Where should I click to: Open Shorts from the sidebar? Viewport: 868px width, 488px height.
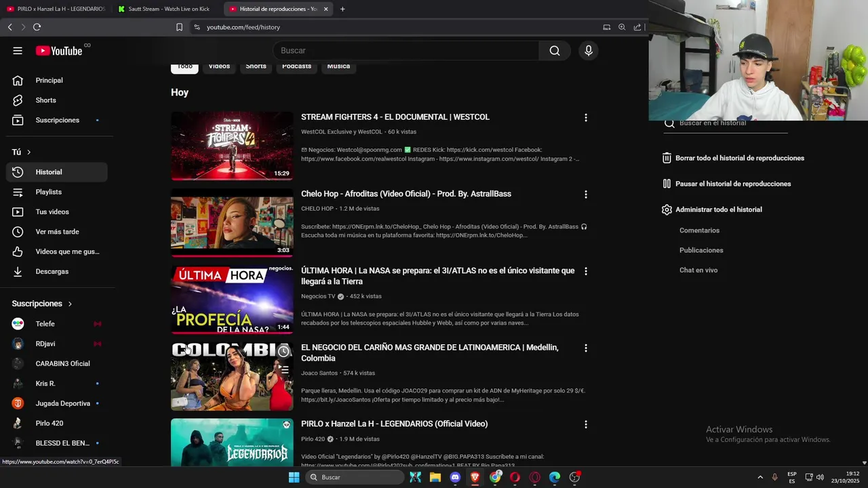[x=57, y=100]
